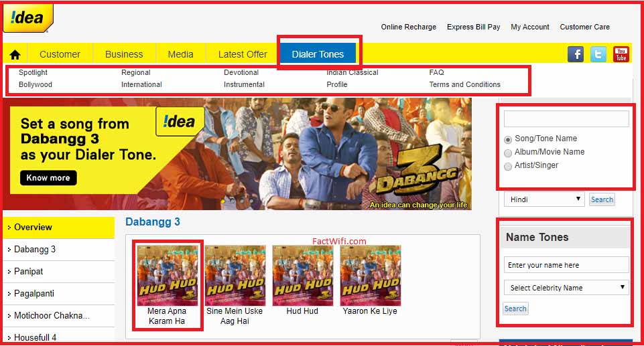Click the song search text field
644x346 pixels.
[x=566, y=119]
